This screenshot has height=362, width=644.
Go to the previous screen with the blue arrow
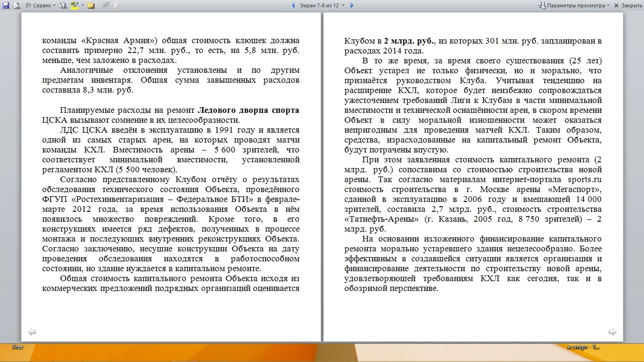tap(293, 5)
